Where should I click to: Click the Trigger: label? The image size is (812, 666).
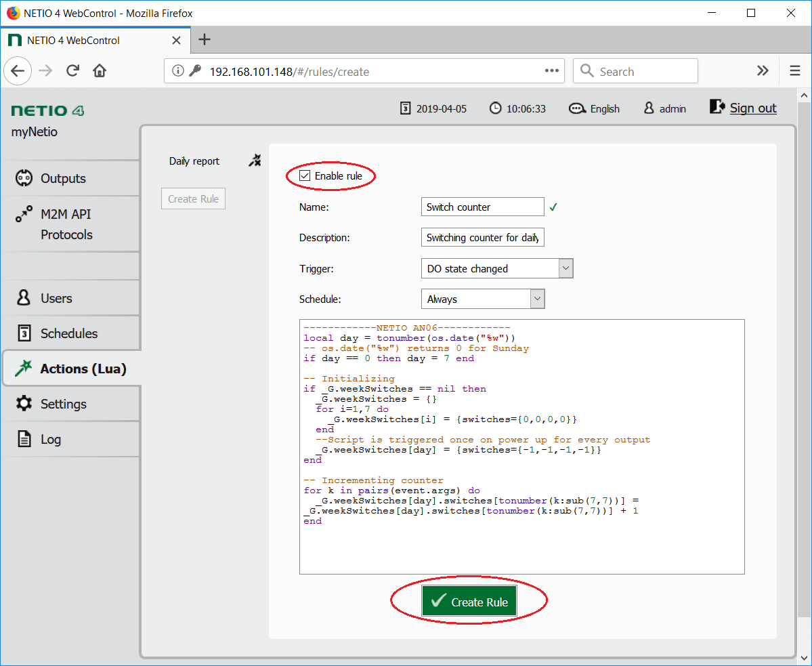[316, 269]
